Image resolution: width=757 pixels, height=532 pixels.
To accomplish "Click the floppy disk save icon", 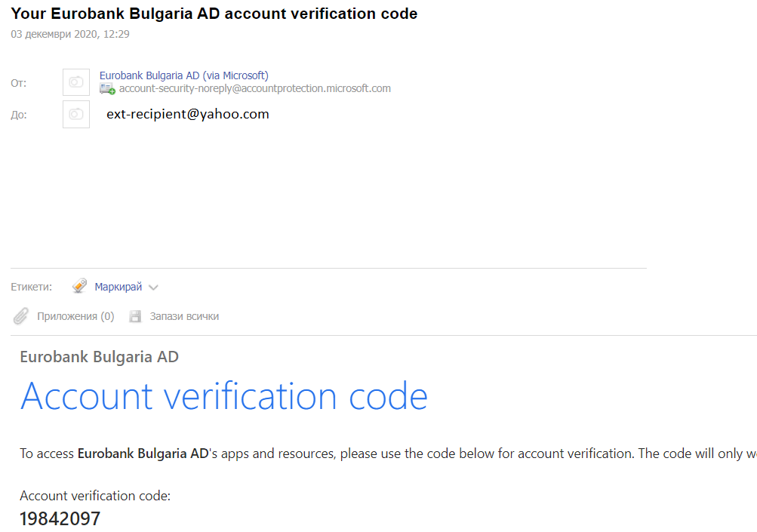I will click(136, 317).
